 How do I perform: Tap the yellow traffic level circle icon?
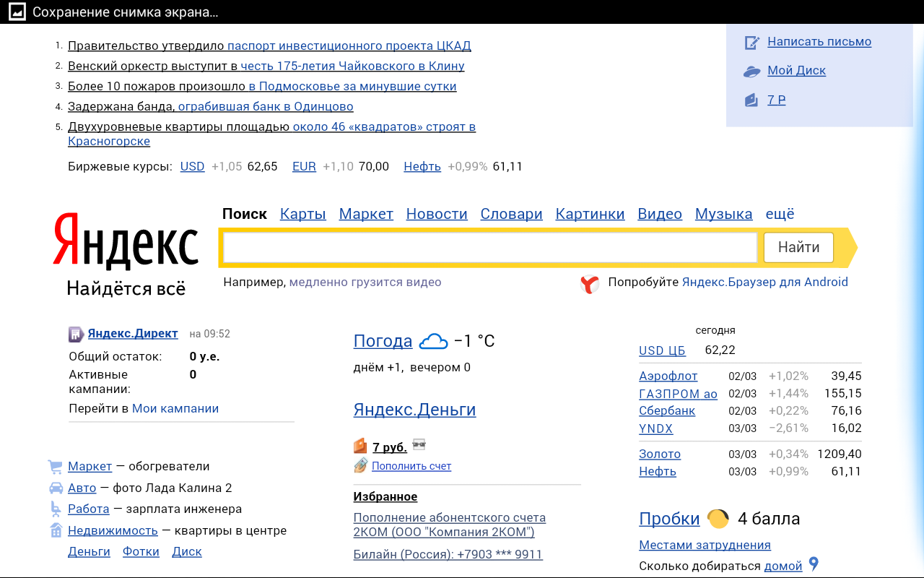click(x=718, y=518)
